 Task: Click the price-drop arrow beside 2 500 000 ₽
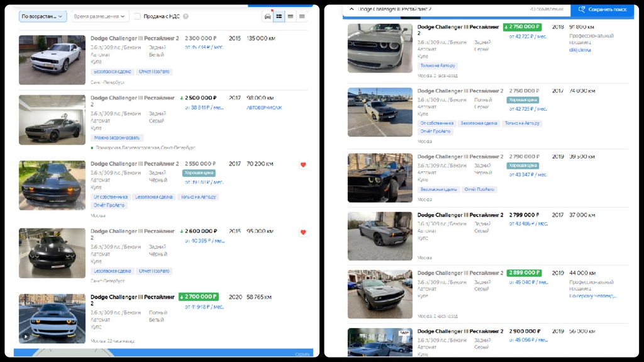pos(182,98)
